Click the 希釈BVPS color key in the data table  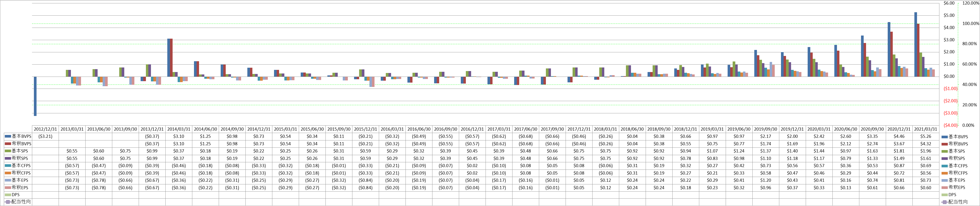(x=8, y=144)
